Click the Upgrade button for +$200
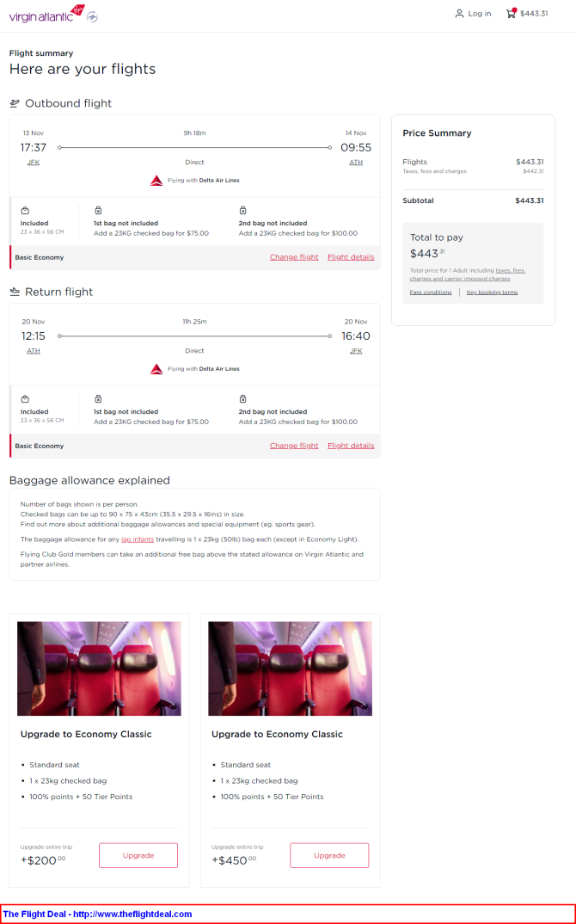Viewport: 576px width, 924px height. [x=138, y=855]
